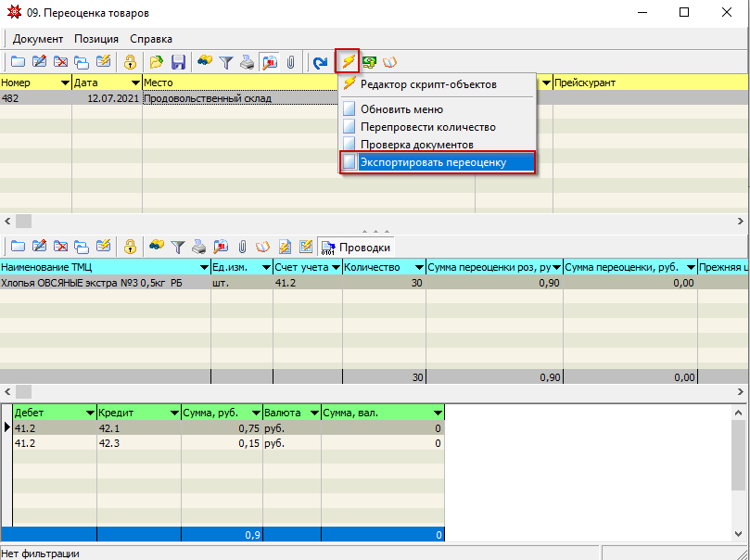Open the Справка menu
The image size is (750, 560).
point(150,39)
